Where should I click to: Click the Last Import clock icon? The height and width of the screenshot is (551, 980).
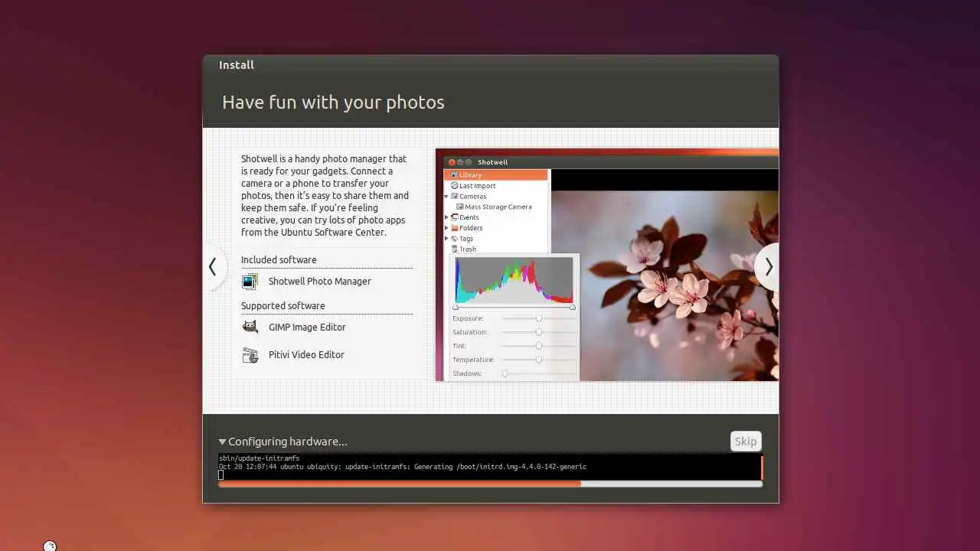[x=454, y=186]
